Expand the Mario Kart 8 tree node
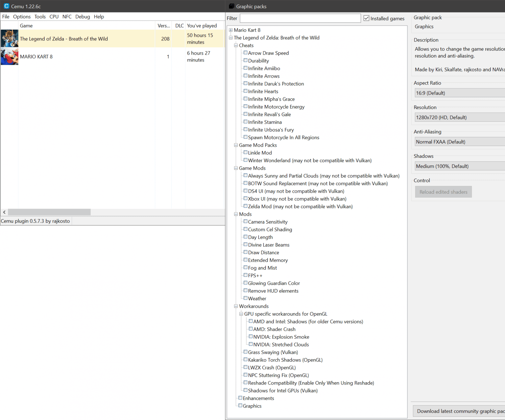Screen dimensions: 505x420 pos(230,30)
